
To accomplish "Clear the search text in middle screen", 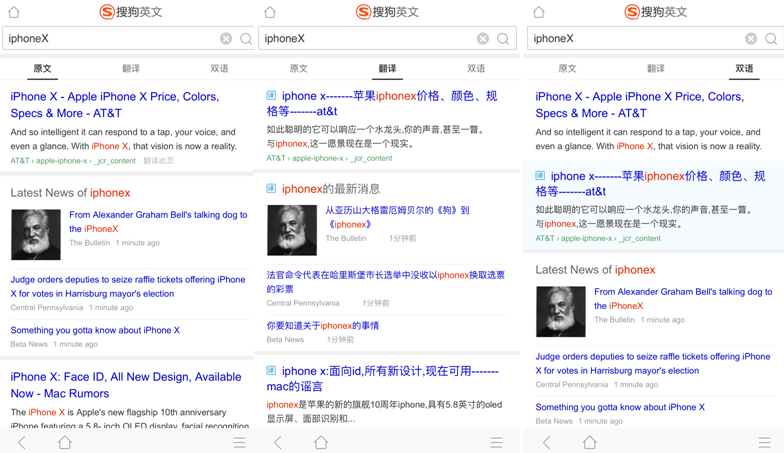I will (482, 38).
